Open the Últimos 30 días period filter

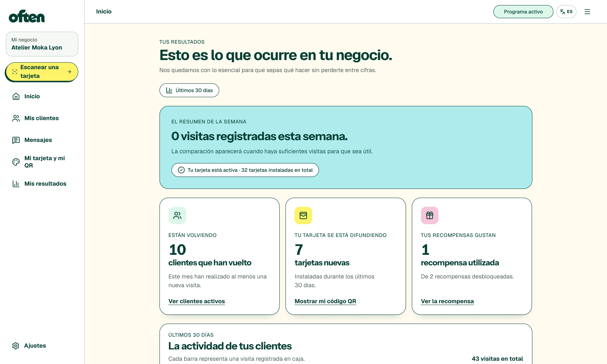(x=189, y=90)
